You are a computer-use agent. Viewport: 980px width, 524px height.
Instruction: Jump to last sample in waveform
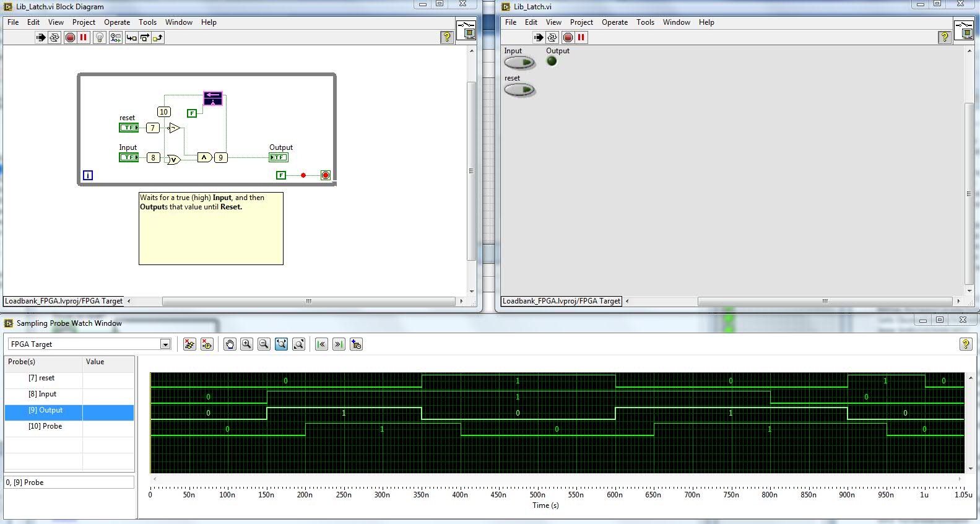pyautogui.click(x=339, y=344)
